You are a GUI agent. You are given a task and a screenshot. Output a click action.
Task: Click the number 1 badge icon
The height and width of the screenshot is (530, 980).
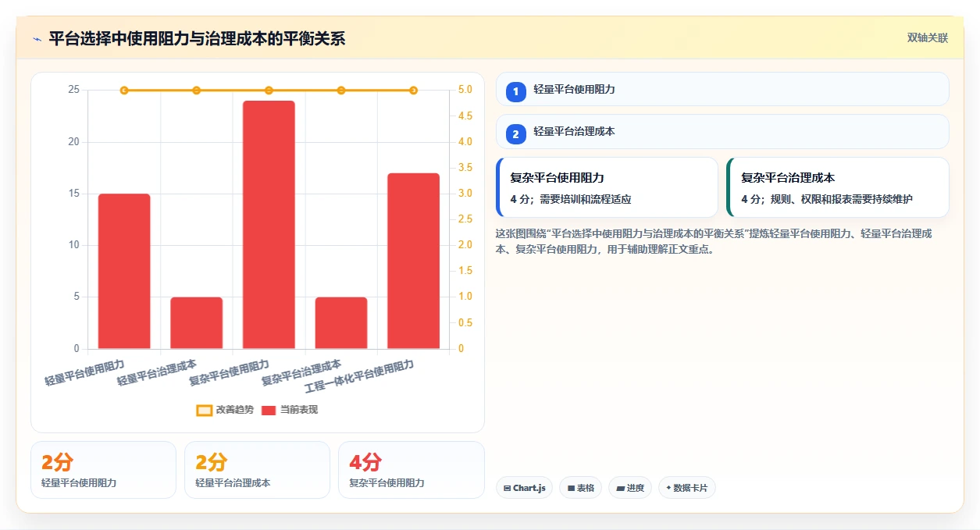coord(515,92)
